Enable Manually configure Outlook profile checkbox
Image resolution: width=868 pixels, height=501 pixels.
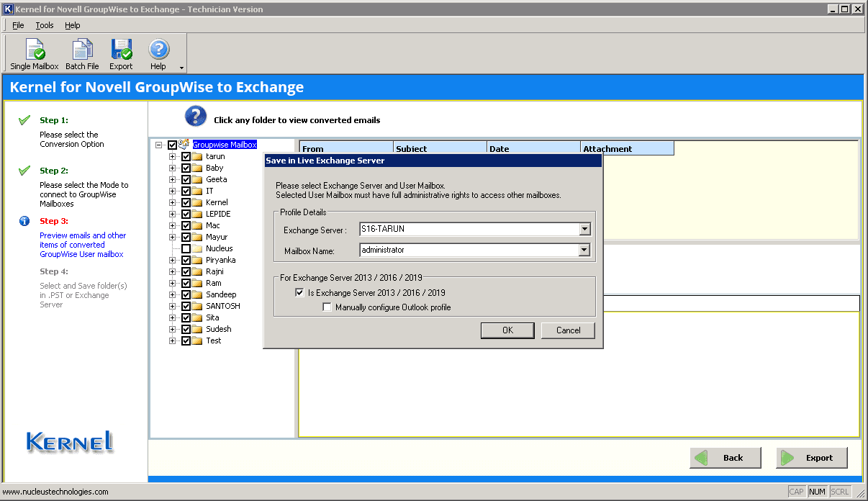pos(327,307)
